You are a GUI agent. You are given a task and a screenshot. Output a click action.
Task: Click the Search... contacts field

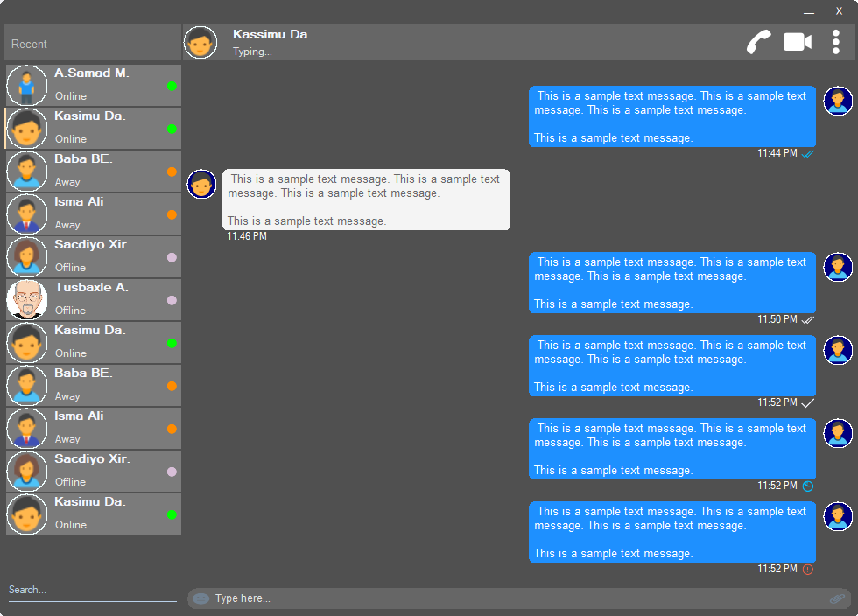point(93,591)
